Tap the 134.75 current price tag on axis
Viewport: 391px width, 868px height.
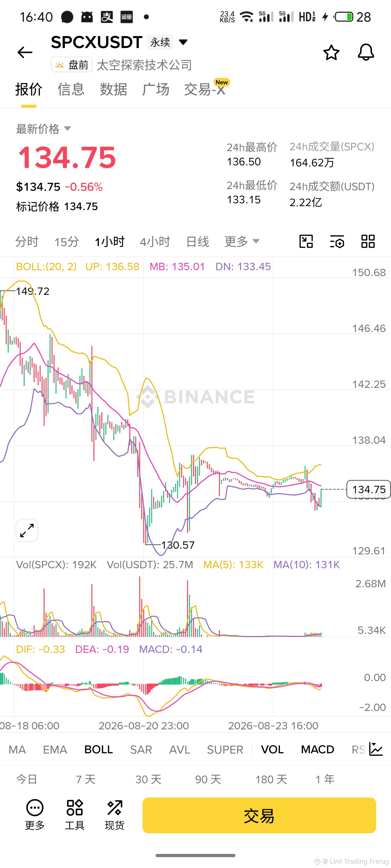pyautogui.click(x=368, y=489)
